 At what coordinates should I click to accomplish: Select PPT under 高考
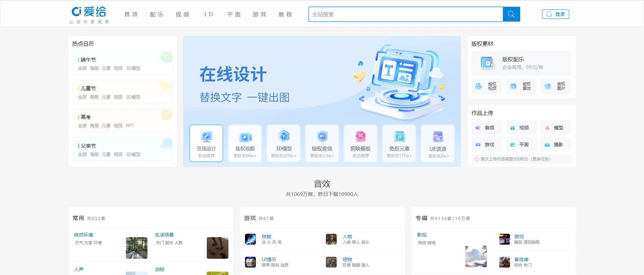(x=130, y=126)
